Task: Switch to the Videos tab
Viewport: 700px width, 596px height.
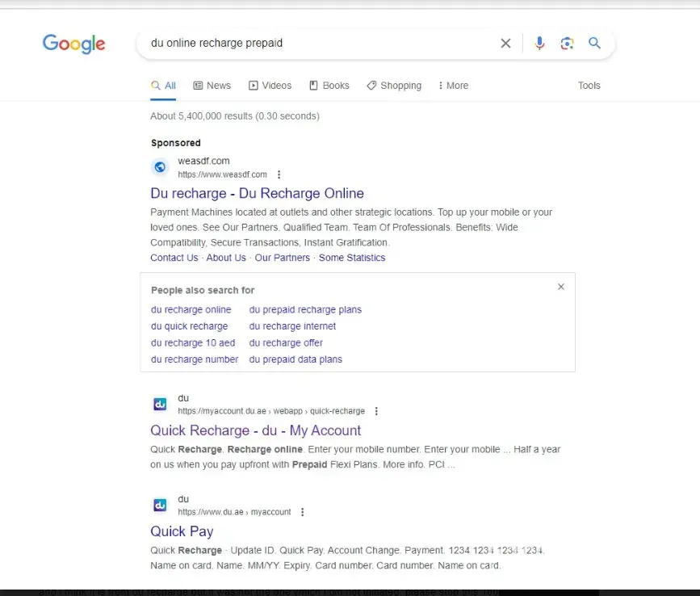Action: pyautogui.click(x=270, y=86)
